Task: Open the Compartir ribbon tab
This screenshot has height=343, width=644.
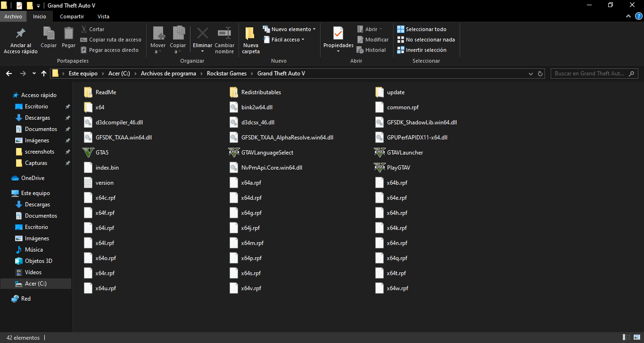Action: tap(72, 16)
